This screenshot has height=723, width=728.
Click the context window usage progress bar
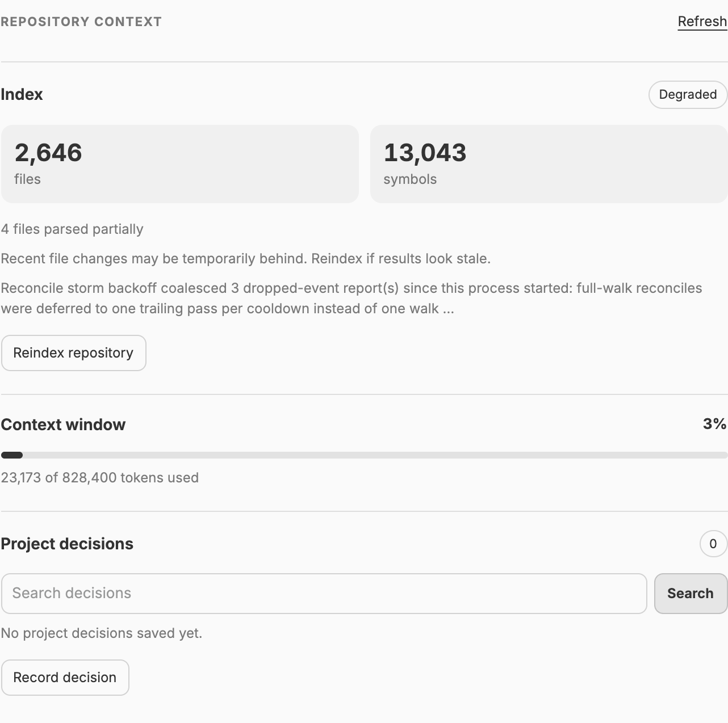(364, 455)
